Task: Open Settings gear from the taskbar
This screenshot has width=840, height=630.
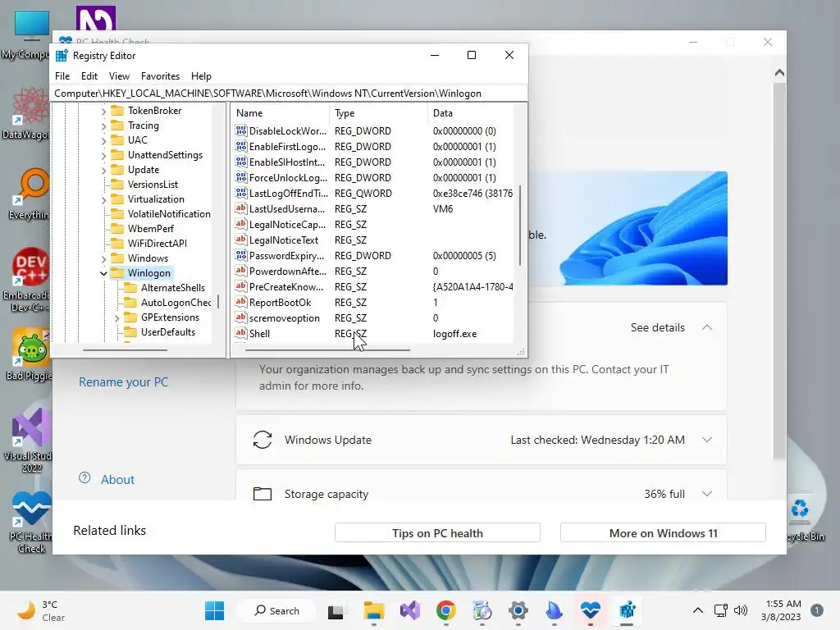Action: pyautogui.click(x=518, y=610)
